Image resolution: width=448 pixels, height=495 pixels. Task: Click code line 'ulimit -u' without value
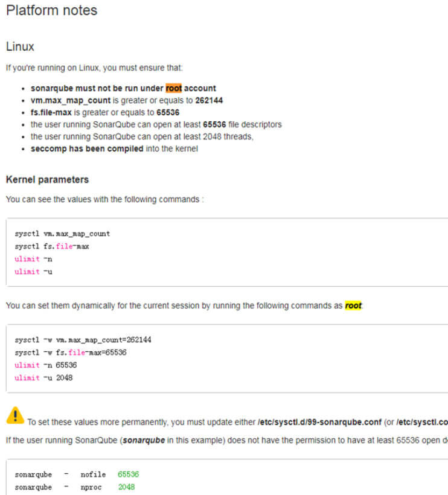coord(33,272)
